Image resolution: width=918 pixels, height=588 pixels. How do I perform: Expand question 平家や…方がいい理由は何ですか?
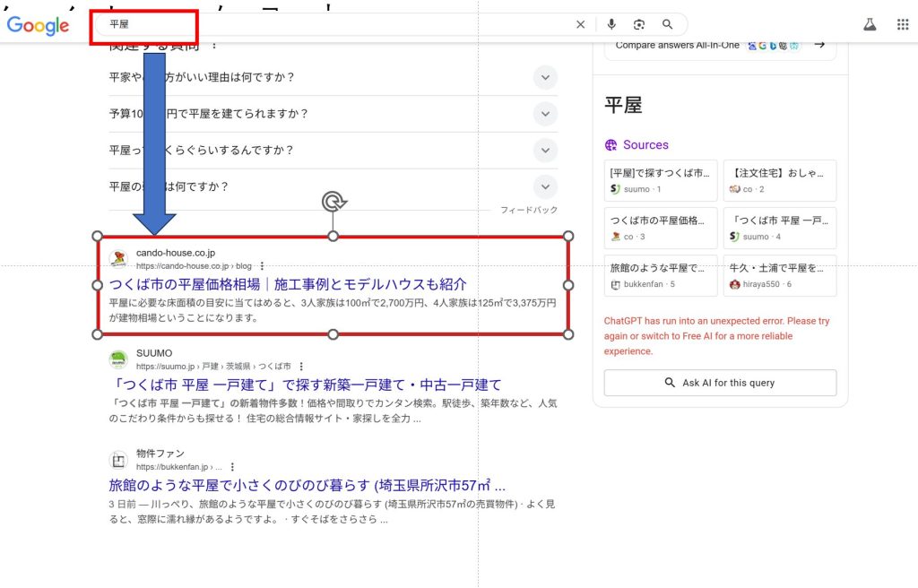[x=333, y=77]
